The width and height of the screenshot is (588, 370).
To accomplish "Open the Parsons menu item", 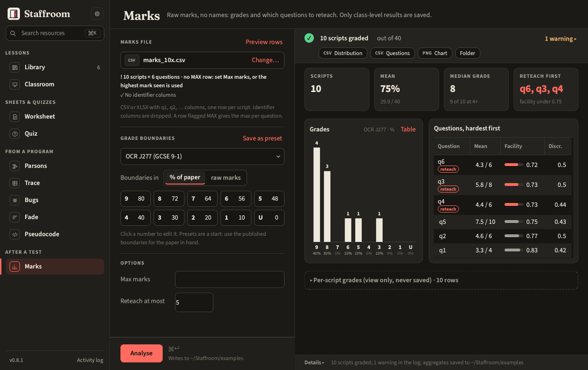I will pyautogui.click(x=55, y=166).
